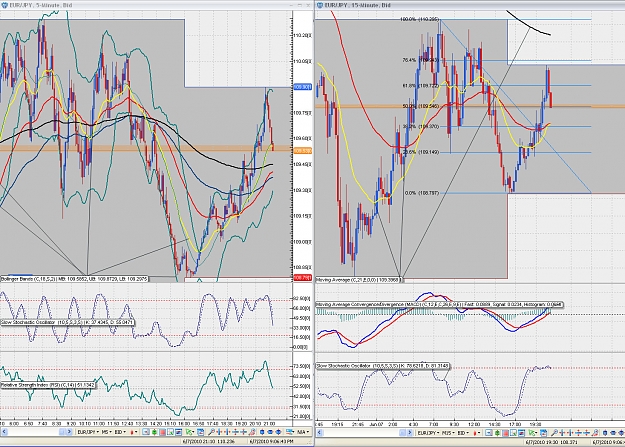
Task: Open the BID price type dropdown in 5-minute chart
Action: pos(120,432)
